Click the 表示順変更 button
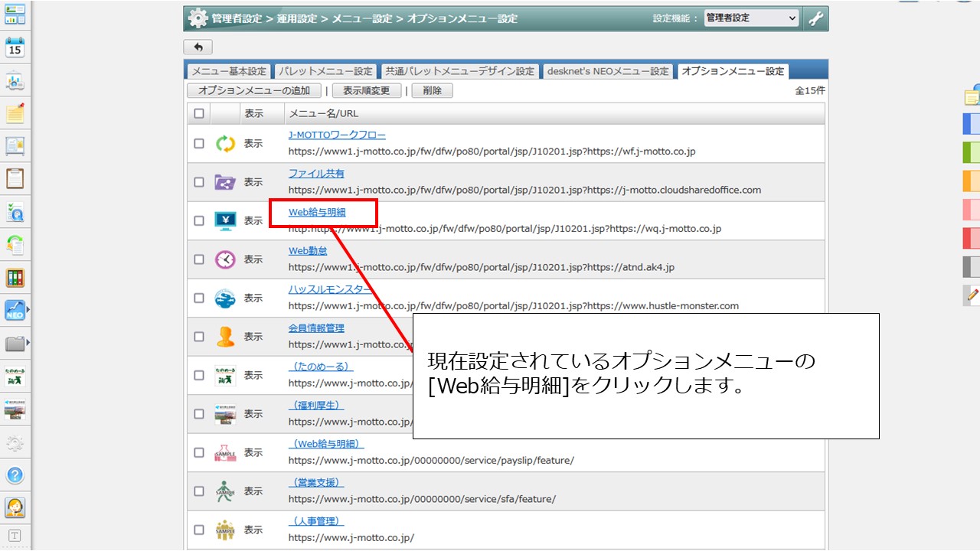Image resolution: width=980 pixels, height=551 pixels. [x=367, y=90]
